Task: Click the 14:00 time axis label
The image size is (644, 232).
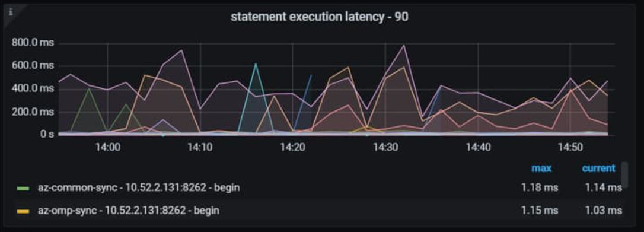Action: [x=107, y=147]
